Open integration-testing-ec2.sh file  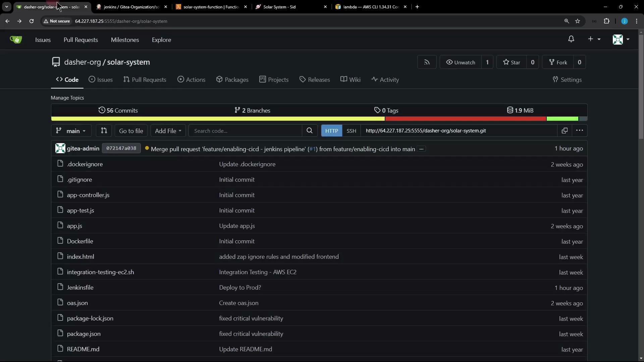pyautogui.click(x=100, y=272)
